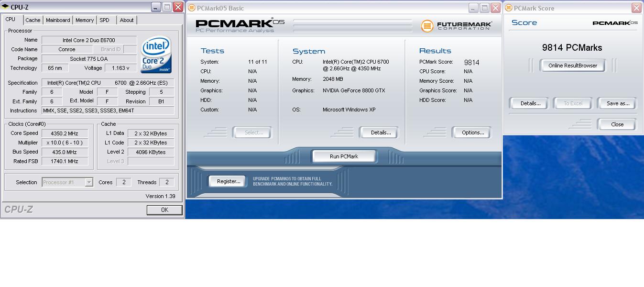
Task: Click the 9814 PCMarks score text
Action: [x=572, y=47]
